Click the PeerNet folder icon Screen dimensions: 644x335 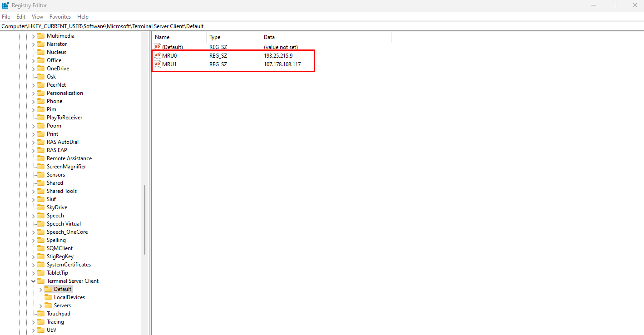41,85
